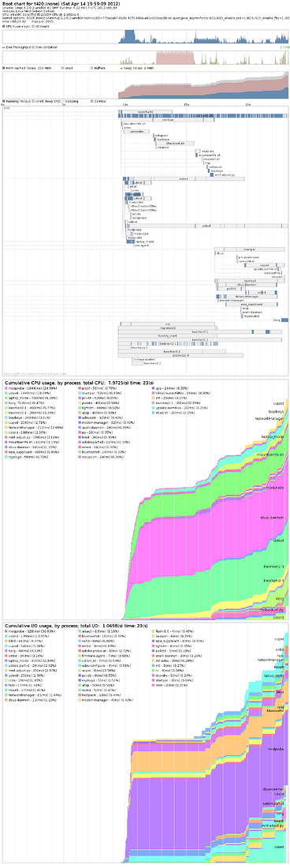This screenshot has width=290, height=868.
Task: Click the Running (%cpu) legend swatch
Action: coord(3,101)
